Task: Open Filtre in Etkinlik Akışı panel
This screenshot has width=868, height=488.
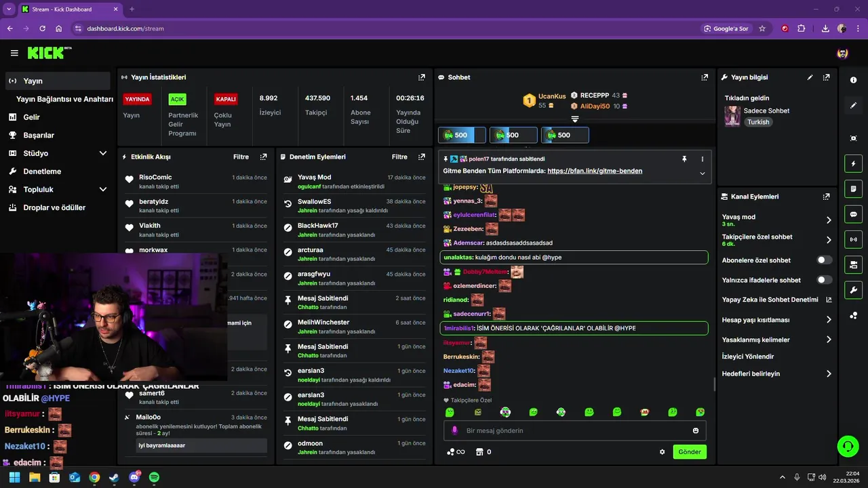Action: 241,157
